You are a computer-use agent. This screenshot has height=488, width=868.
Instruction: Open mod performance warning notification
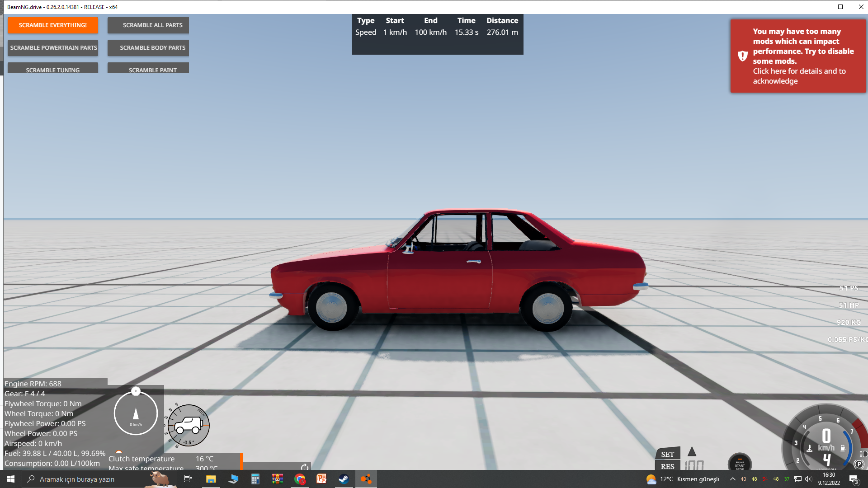(798, 56)
